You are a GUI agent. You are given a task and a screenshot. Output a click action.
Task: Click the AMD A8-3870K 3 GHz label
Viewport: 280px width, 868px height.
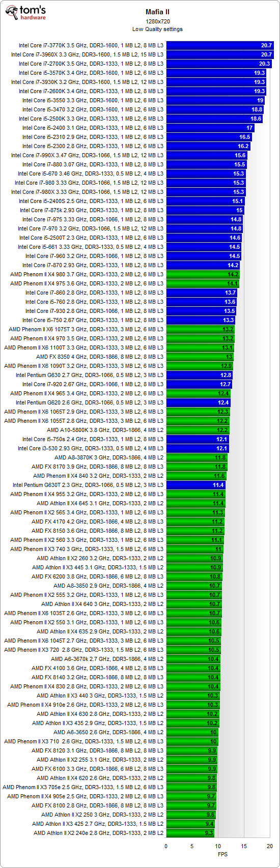[x=109, y=457]
